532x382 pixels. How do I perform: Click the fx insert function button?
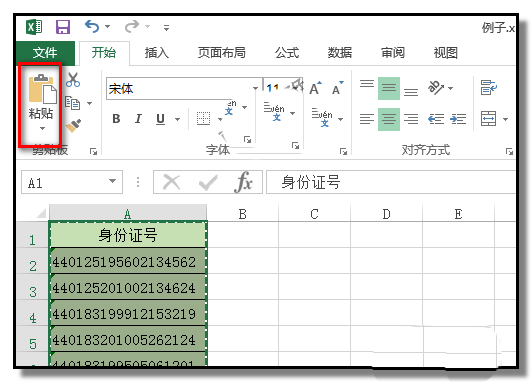tap(244, 182)
